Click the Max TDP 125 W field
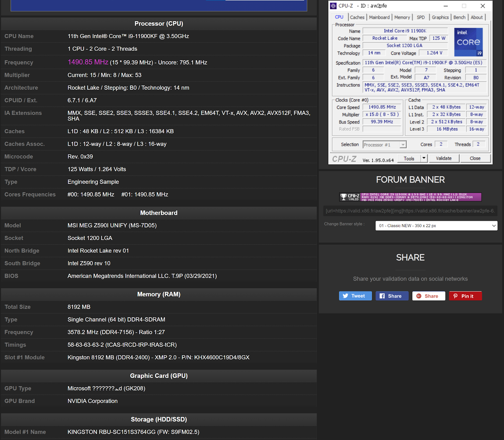 click(x=439, y=38)
